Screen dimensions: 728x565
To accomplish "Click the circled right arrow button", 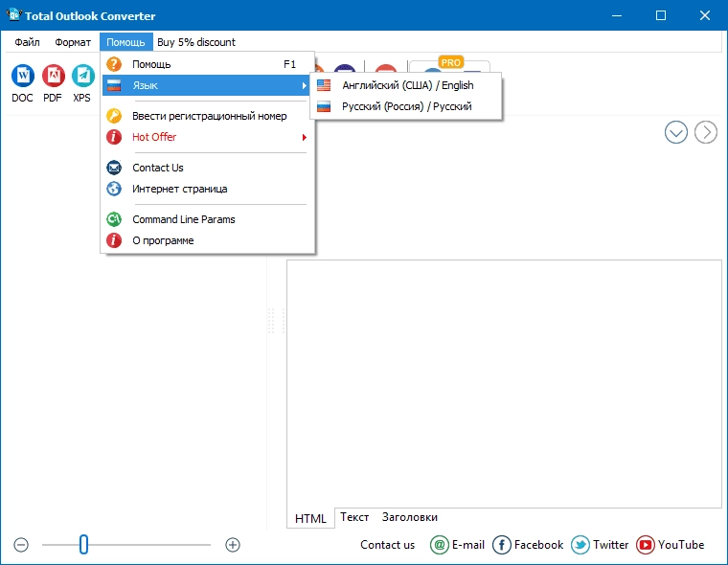I will pyautogui.click(x=706, y=132).
